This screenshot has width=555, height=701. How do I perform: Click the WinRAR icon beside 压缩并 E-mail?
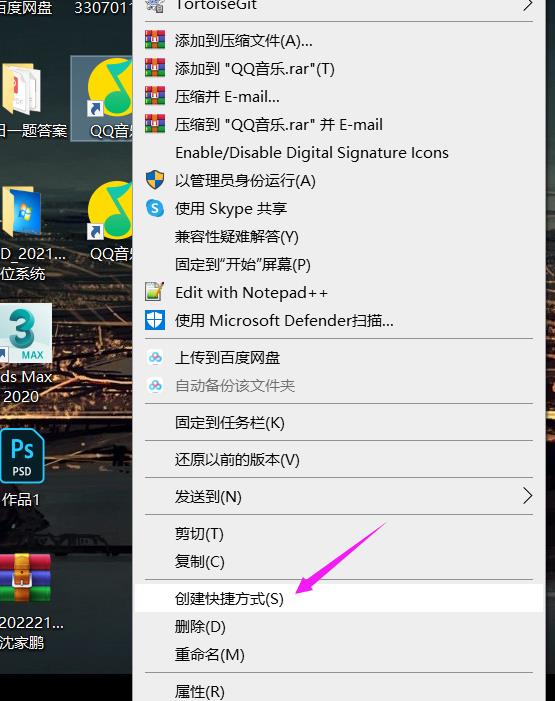tap(155, 96)
